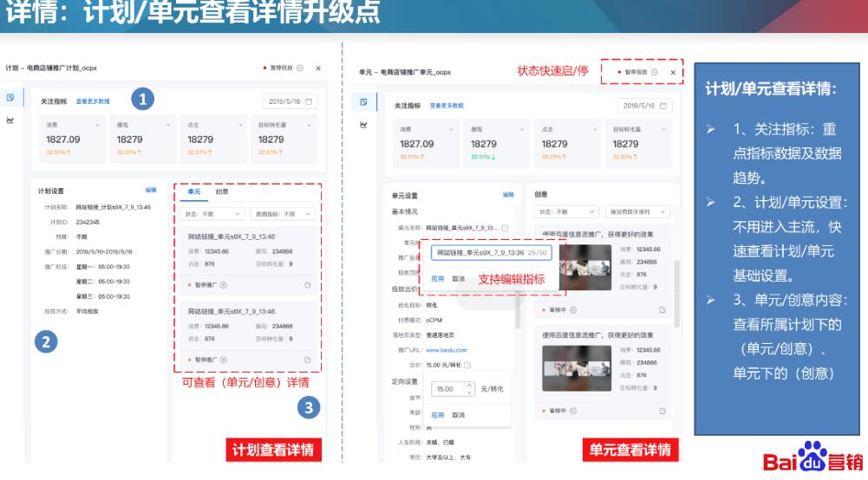Click the edit icon next to the 单元名称 value
The height and width of the screenshot is (480, 868).
(506, 228)
